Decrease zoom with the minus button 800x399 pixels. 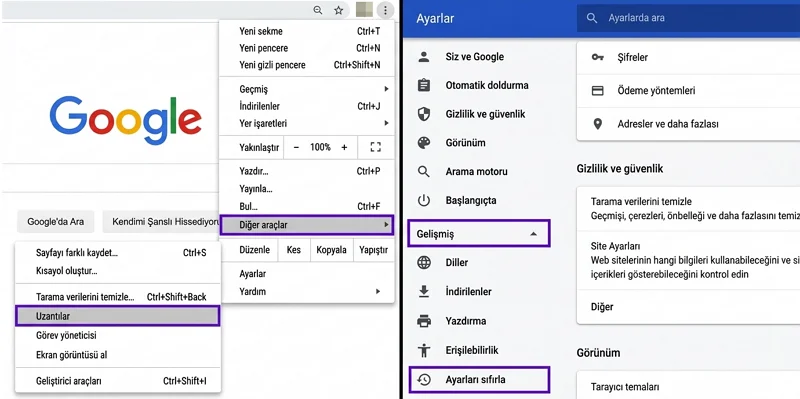click(296, 147)
